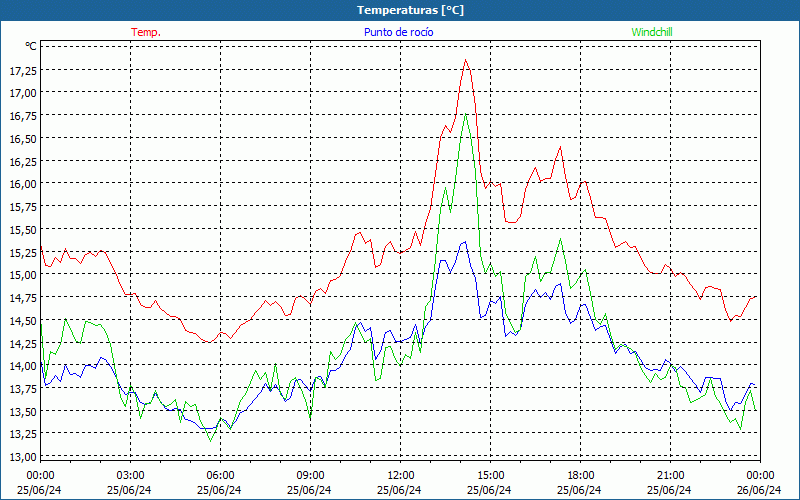Click the green windchill peak near 14:00
Image resolution: width=800 pixels, height=500 pixels.
pos(465,114)
